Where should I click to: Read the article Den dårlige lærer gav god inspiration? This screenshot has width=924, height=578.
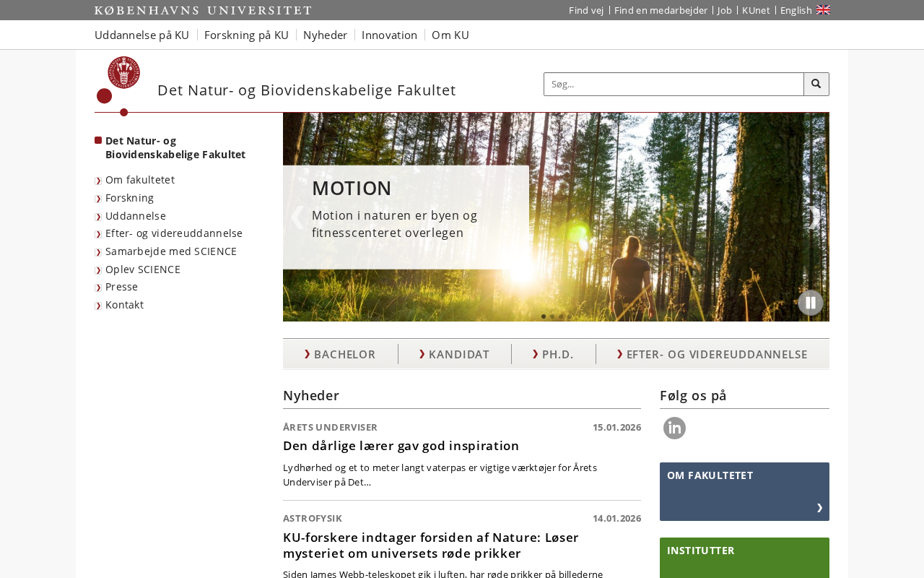[401, 446]
